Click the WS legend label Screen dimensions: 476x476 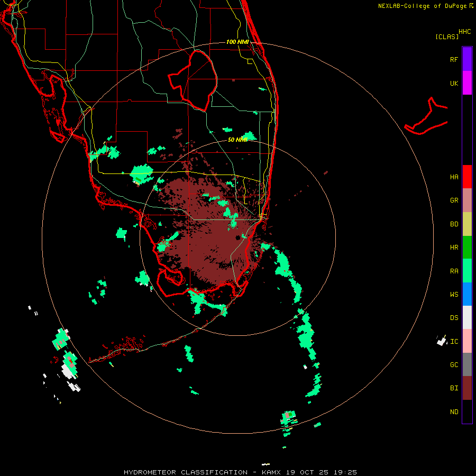pyautogui.click(x=454, y=295)
